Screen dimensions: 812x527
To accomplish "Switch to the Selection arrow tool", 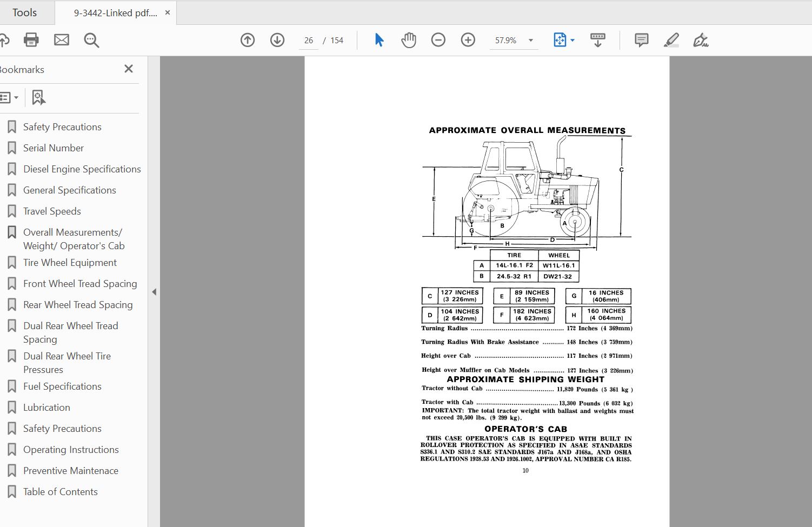I will (379, 39).
